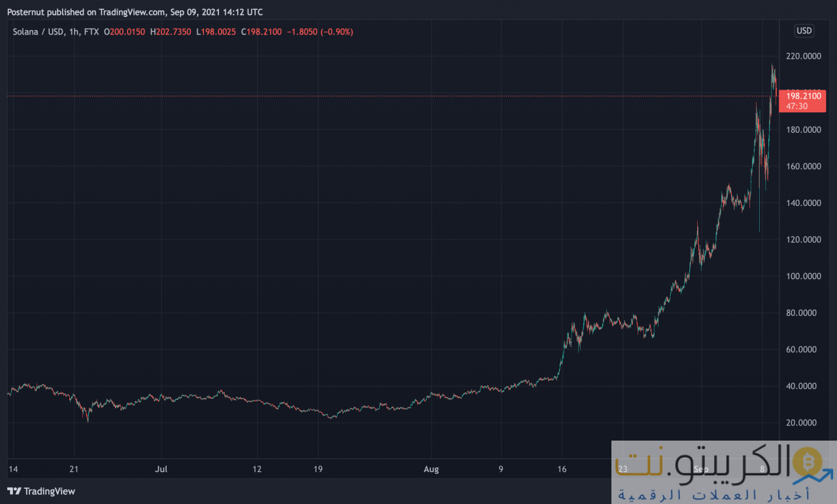Click the high price value H202.7350
This screenshot has height=504, width=837.
point(170,31)
